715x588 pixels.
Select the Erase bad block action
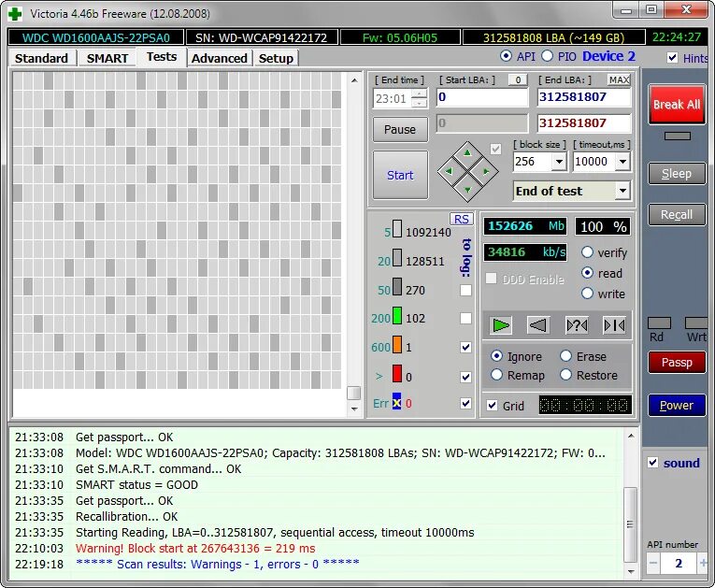click(x=565, y=356)
